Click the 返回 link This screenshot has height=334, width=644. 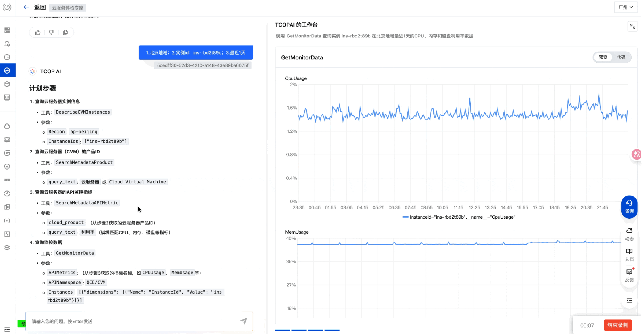[40, 7]
